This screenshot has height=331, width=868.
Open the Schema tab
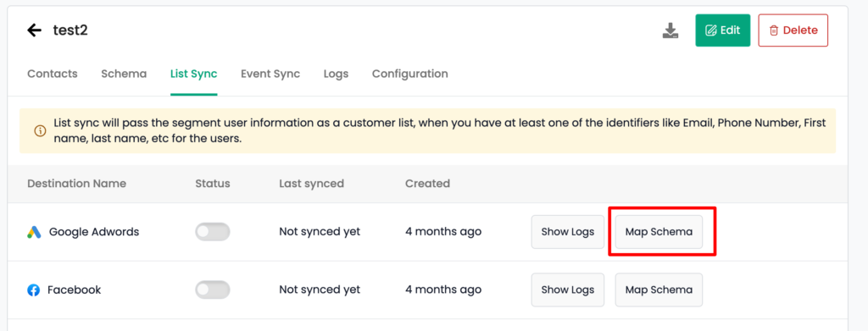coord(124,74)
